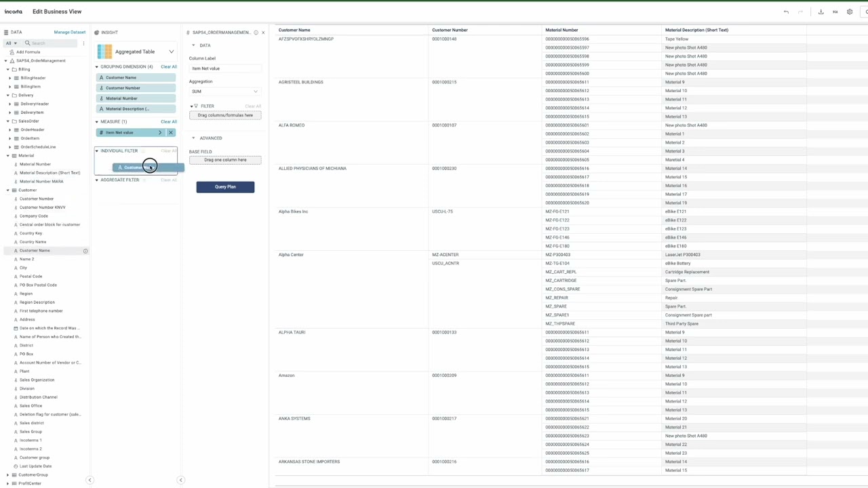
Task: Click the Delivery folder icon
Action: click(14, 96)
